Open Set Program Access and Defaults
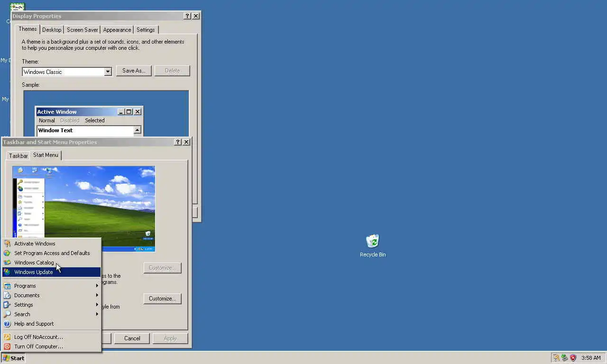 click(x=51, y=253)
